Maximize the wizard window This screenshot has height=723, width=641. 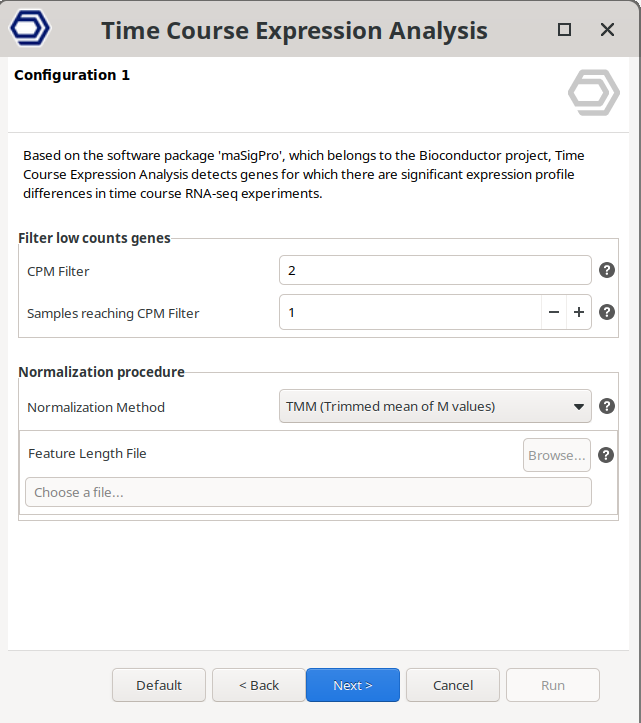[x=564, y=30]
